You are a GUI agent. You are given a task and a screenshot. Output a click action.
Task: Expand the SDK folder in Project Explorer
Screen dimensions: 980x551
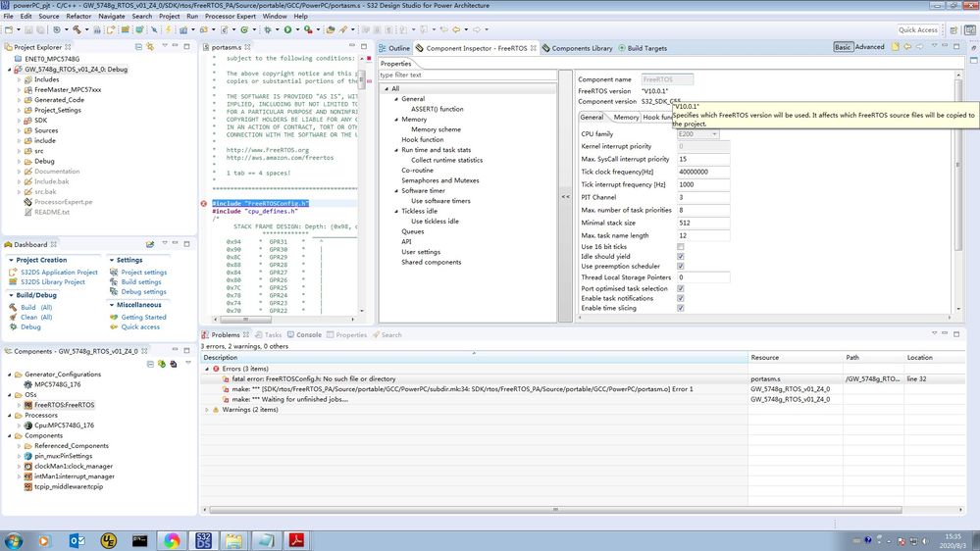point(20,121)
